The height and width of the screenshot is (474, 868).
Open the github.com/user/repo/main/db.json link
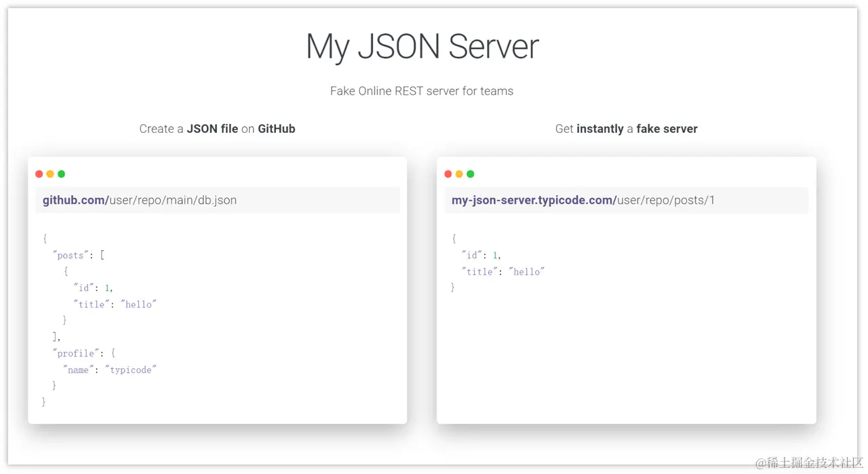pos(139,200)
